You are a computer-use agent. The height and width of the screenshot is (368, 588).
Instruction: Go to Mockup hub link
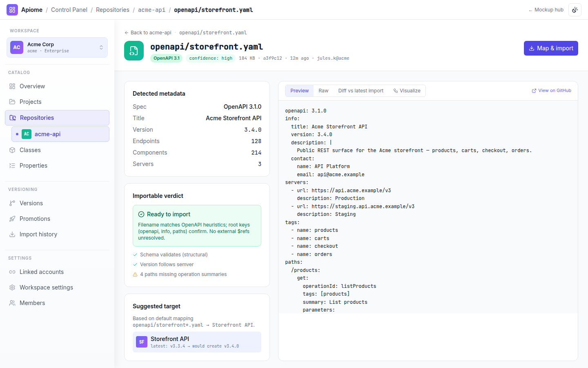pos(546,10)
